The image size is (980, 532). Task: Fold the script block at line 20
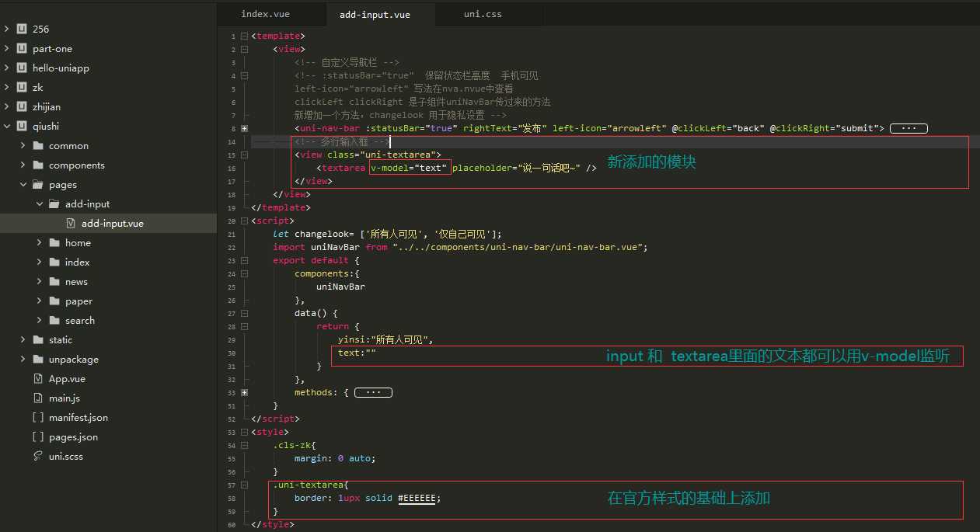click(245, 221)
